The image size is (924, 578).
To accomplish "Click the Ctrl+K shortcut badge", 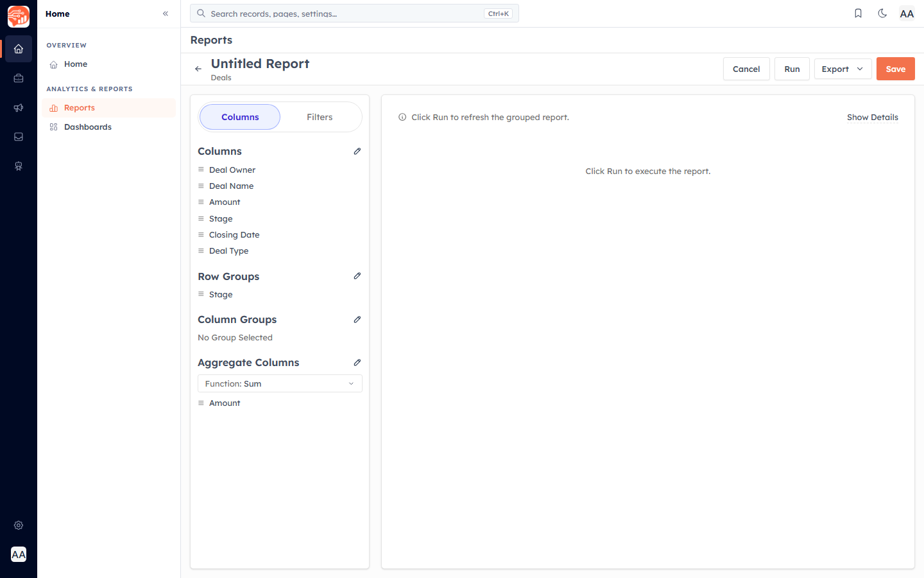I will pyautogui.click(x=498, y=13).
